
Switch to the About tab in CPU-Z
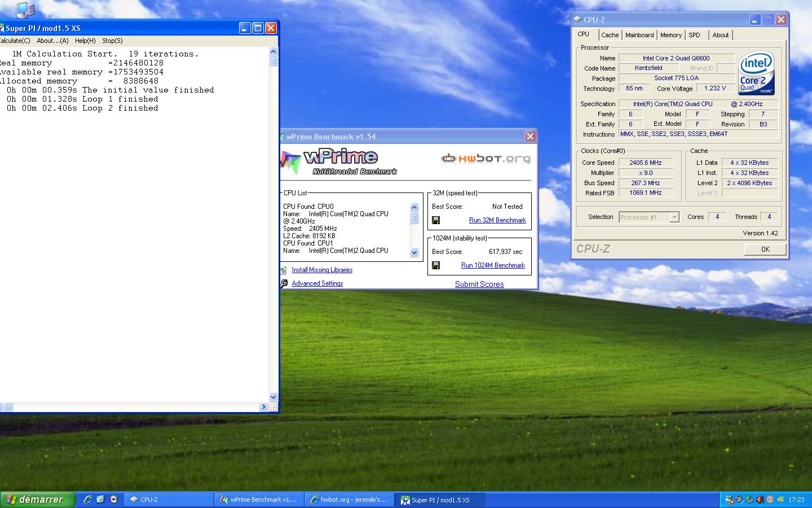tap(721, 35)
